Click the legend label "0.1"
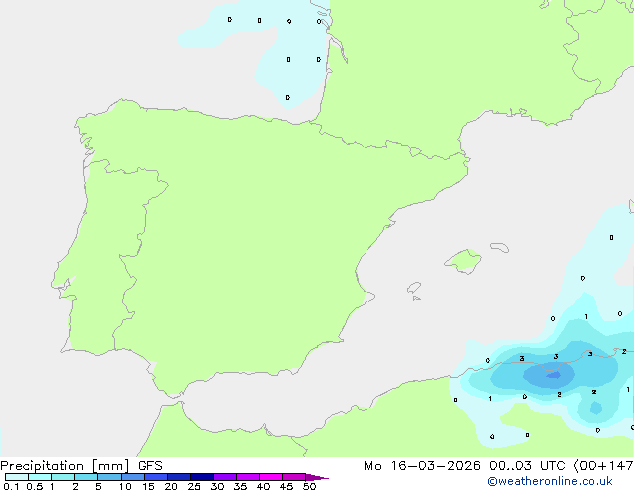 [x=11, y=486]
